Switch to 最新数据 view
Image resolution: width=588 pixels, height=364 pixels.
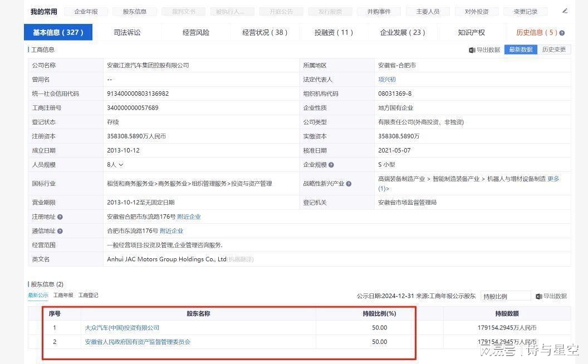tap(521, 50)
